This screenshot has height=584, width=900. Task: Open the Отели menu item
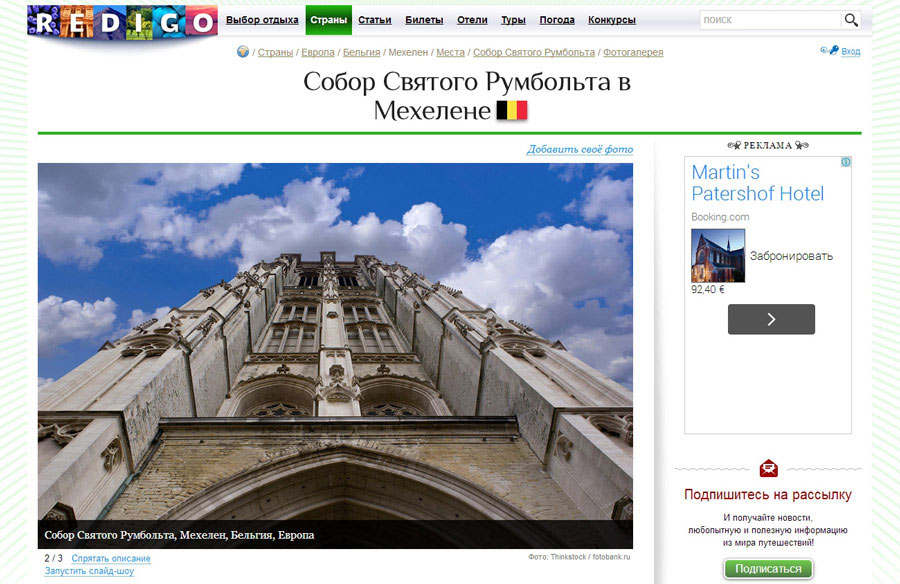[x=472, y=20]
